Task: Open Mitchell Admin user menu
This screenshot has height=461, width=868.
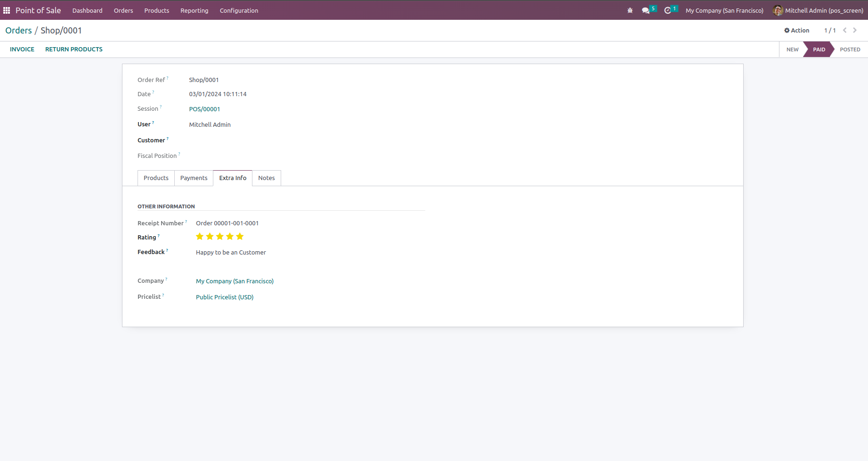Action: coord(818,10)
